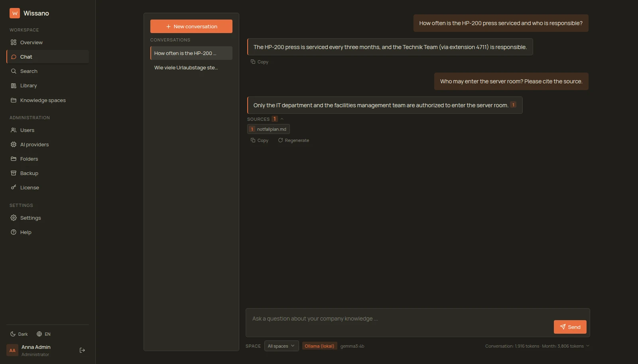The width and height of the screenshot is (638, 364).
Task: Switch the EN language selector
Action: (x=43, y=334)
